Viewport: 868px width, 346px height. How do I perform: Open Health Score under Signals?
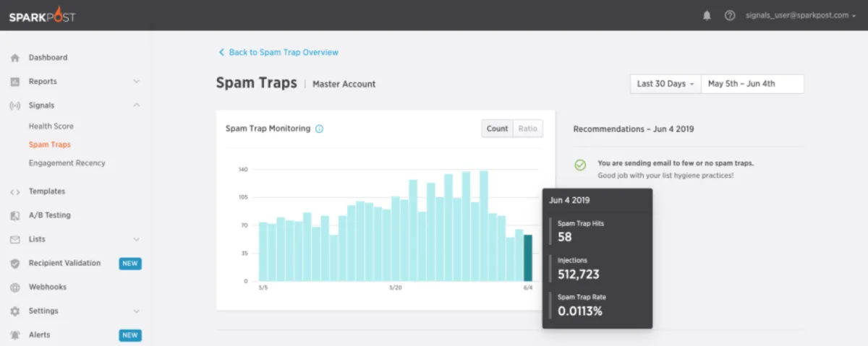point(51,126)
